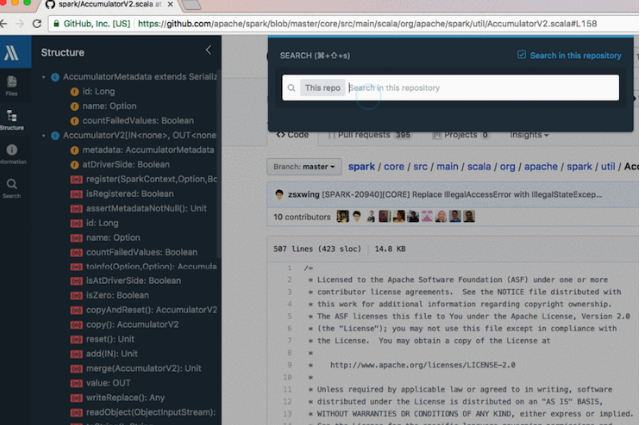Select copyAndReset(): AccumulatorV2 method
The height and width of the screenshot is (425, 641).
[x=151, y=310]
